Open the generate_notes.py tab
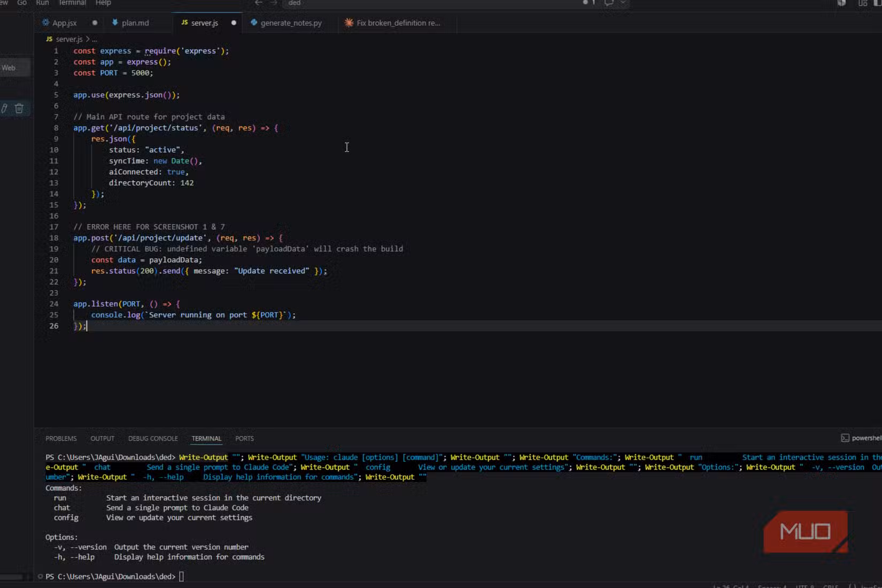The image size is (882, 588). (x=291, y=23)
